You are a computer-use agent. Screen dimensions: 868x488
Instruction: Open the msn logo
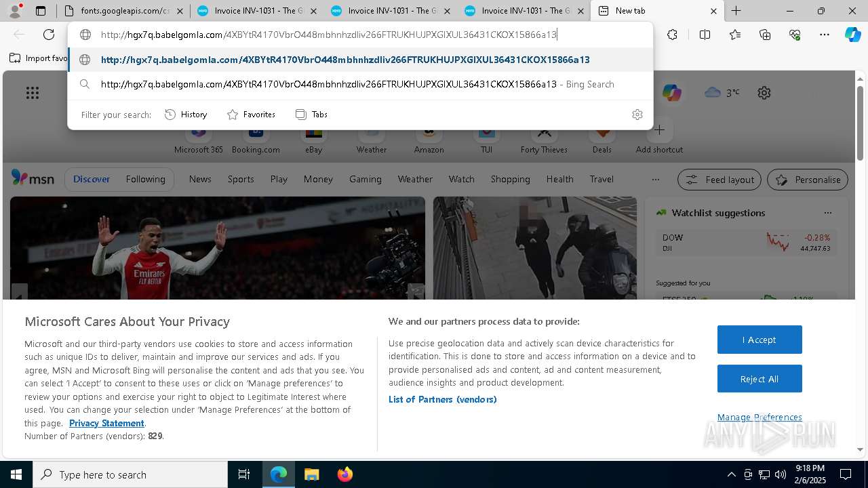33,179
